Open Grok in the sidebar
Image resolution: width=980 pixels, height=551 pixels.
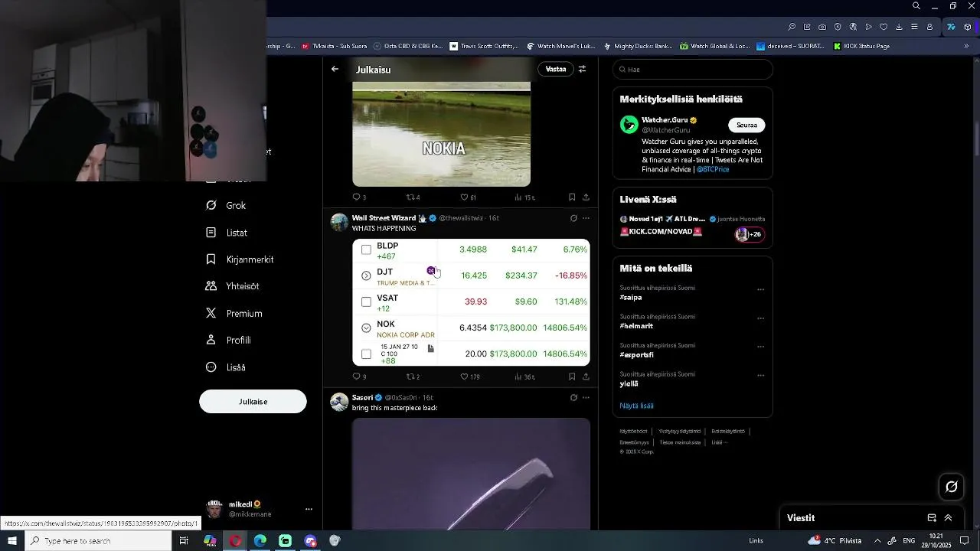pos(226,206)
